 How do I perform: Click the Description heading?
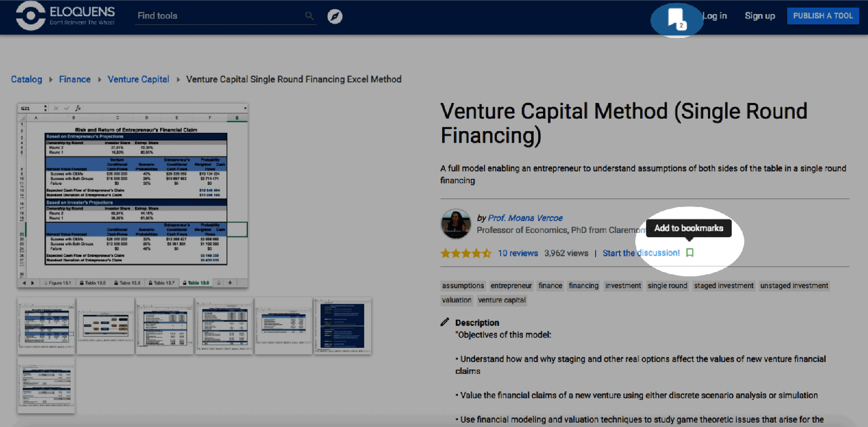(477, 322)
